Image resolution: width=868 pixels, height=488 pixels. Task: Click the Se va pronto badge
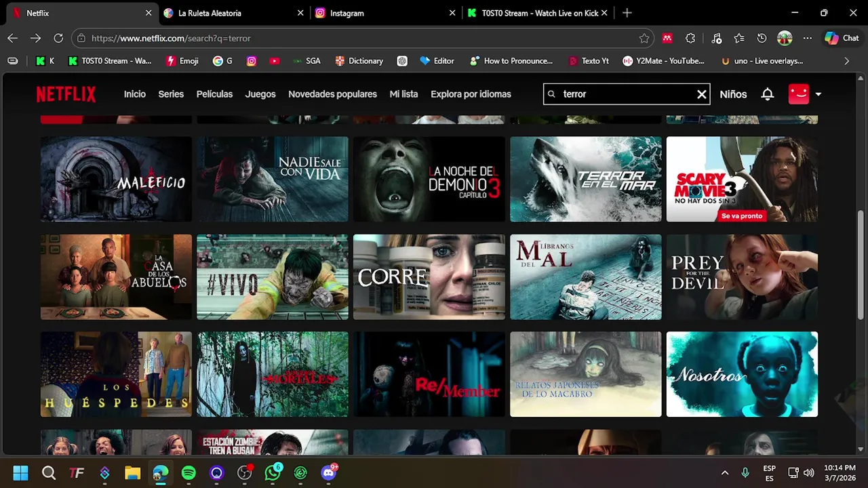[742, 216]
